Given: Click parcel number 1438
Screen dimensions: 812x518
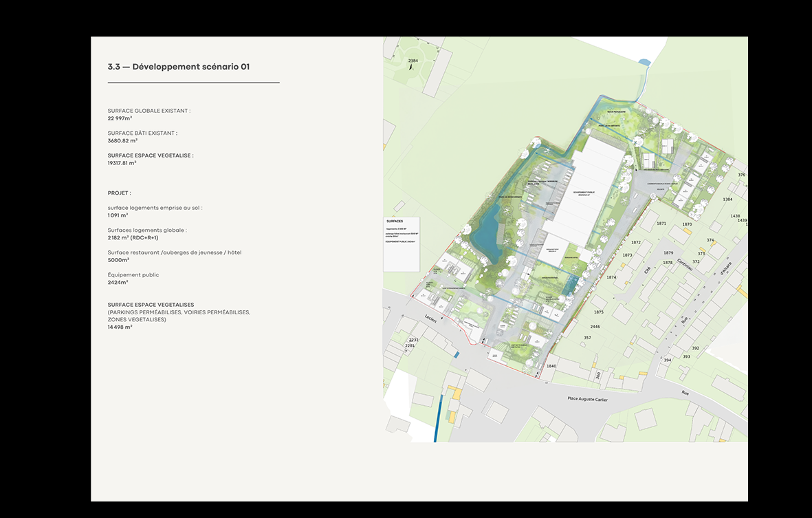Looking at the screenshot, I should coord(735,217).
